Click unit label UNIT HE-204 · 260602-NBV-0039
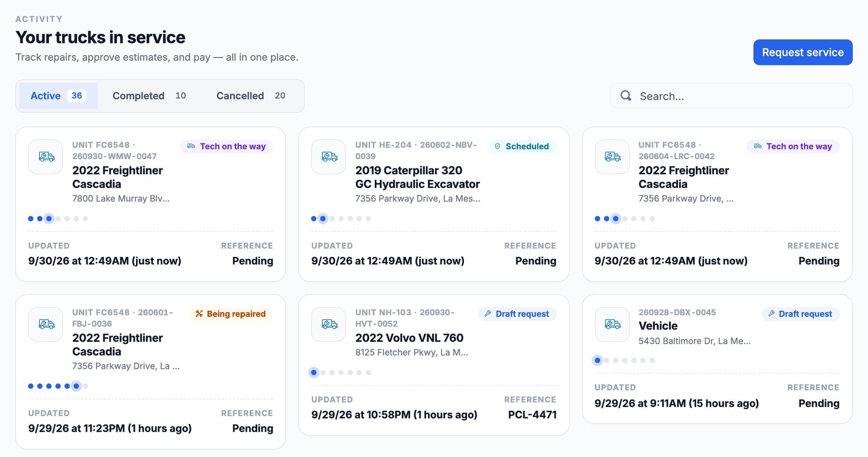 click(x=416, y=150)
